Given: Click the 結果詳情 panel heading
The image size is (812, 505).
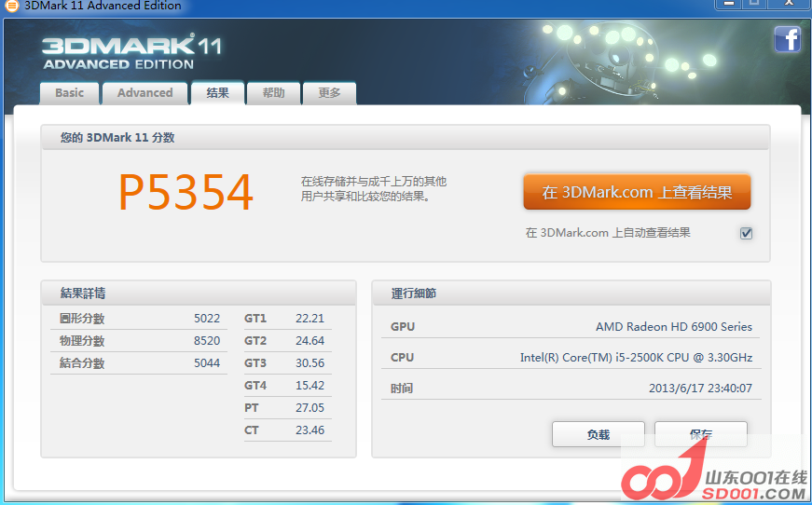Looking at the screenshot, I should pos(83,293).
